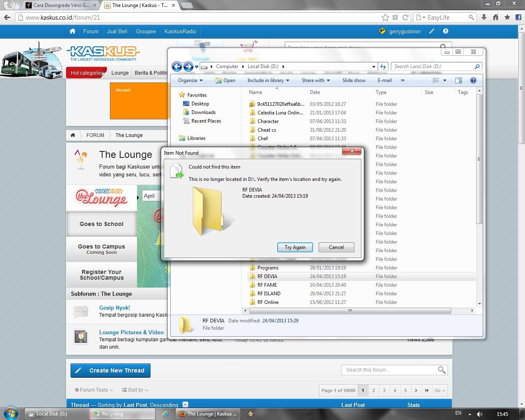Open the browser bookmarks star on right
Screen dimensions: 525x420
[507, 17]
